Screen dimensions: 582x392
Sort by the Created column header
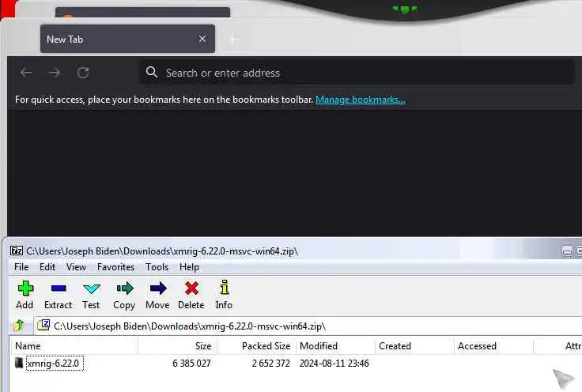(414, 346)
